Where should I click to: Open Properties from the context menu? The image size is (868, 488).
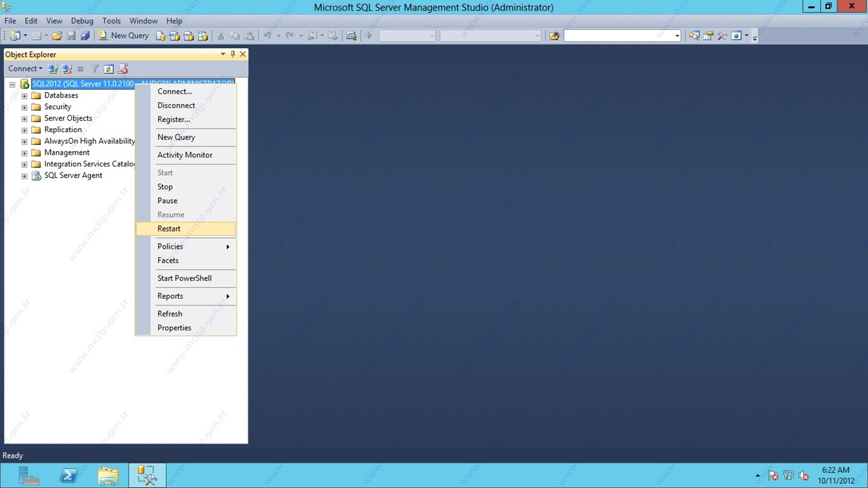(x=186, y=328)
